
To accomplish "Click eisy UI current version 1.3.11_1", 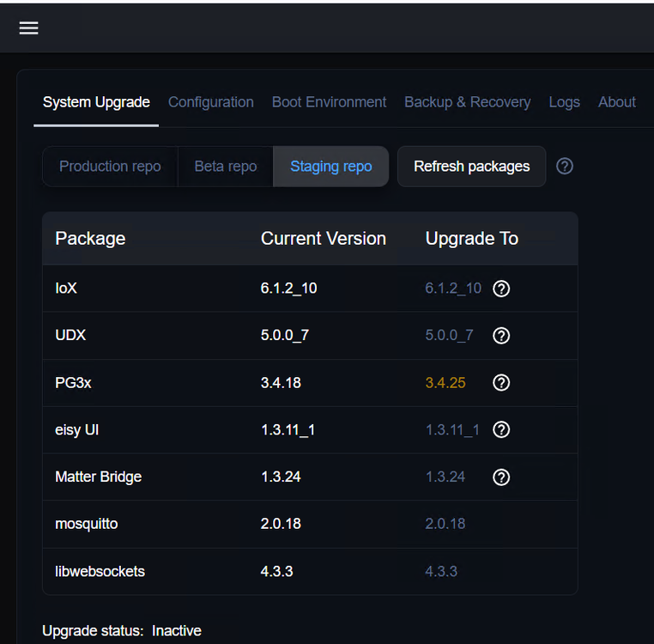I will click(288, 430).
